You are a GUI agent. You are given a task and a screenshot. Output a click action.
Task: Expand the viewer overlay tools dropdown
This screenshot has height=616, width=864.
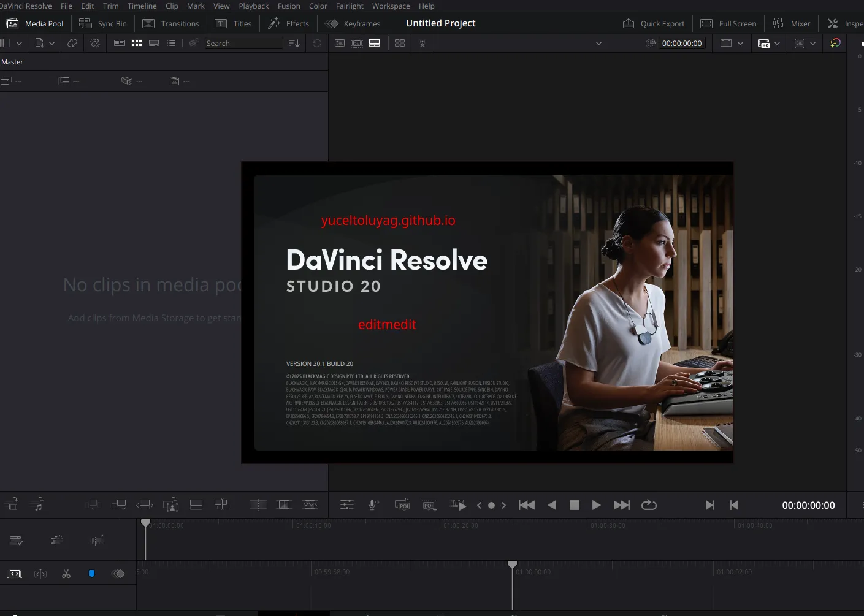(x=812, y=44)
